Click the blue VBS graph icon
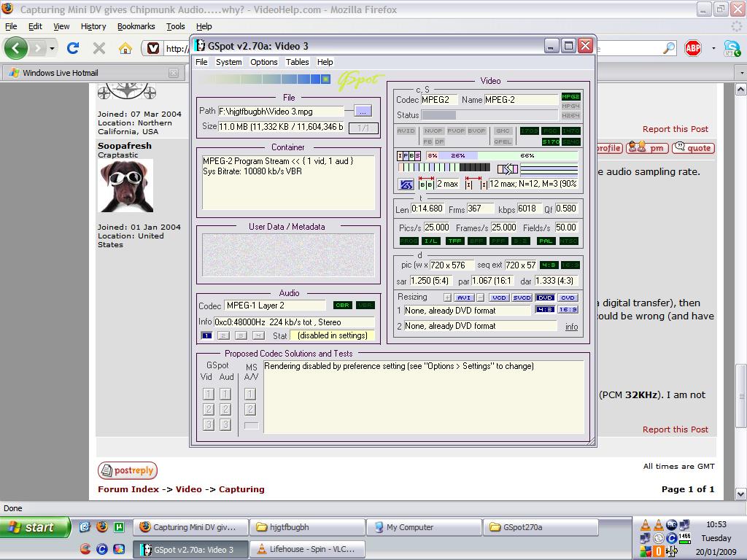The height and width of the screenshot is (560, 747). (406, 184)
